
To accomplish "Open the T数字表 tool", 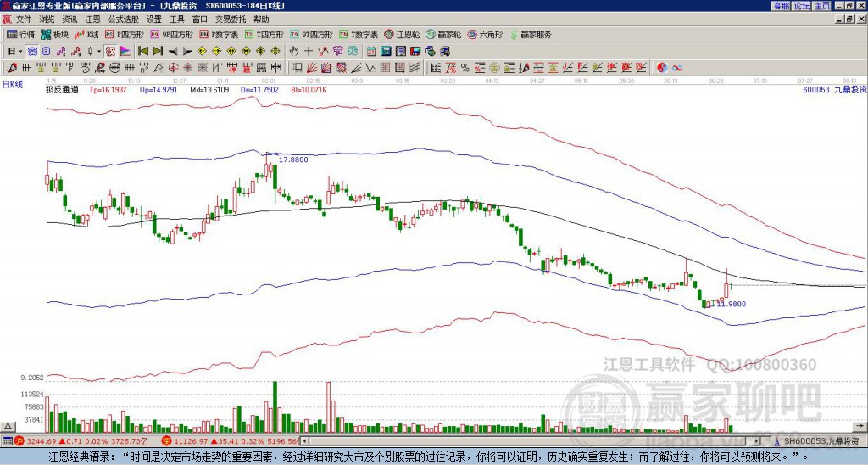I will [x=359, y=34].
